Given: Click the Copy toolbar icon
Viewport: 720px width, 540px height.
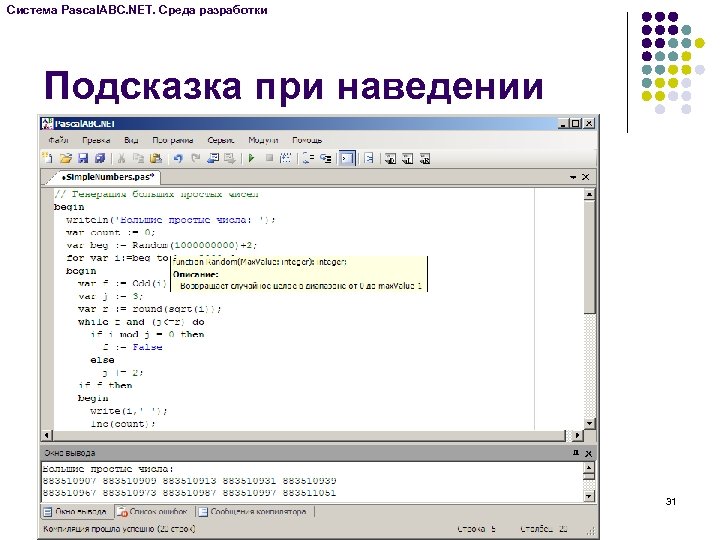Looking at the screenshot, I should click(x=138, y=158).
